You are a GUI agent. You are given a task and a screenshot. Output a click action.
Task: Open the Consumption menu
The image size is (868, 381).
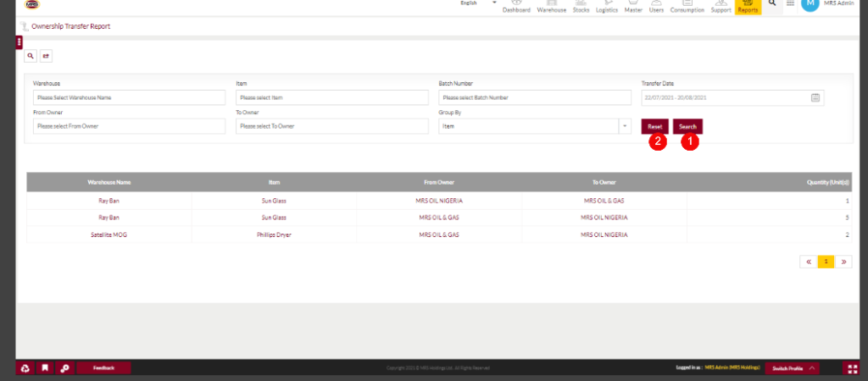coord(687,7)
